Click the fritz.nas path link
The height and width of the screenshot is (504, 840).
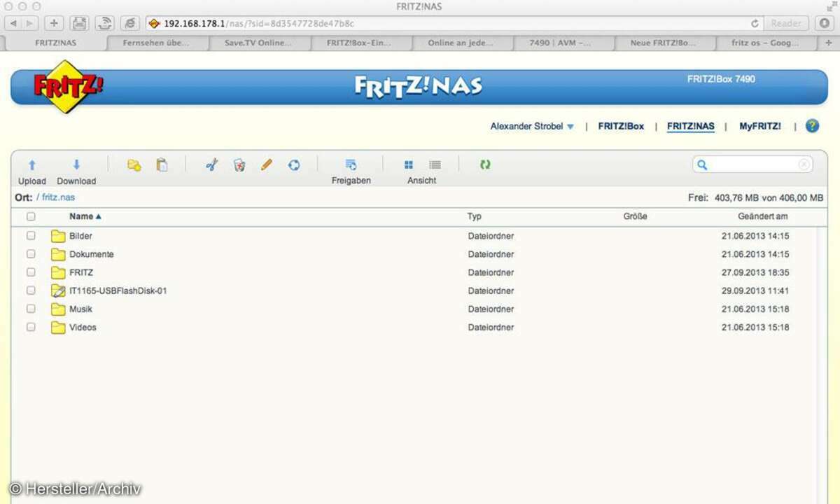58,198
